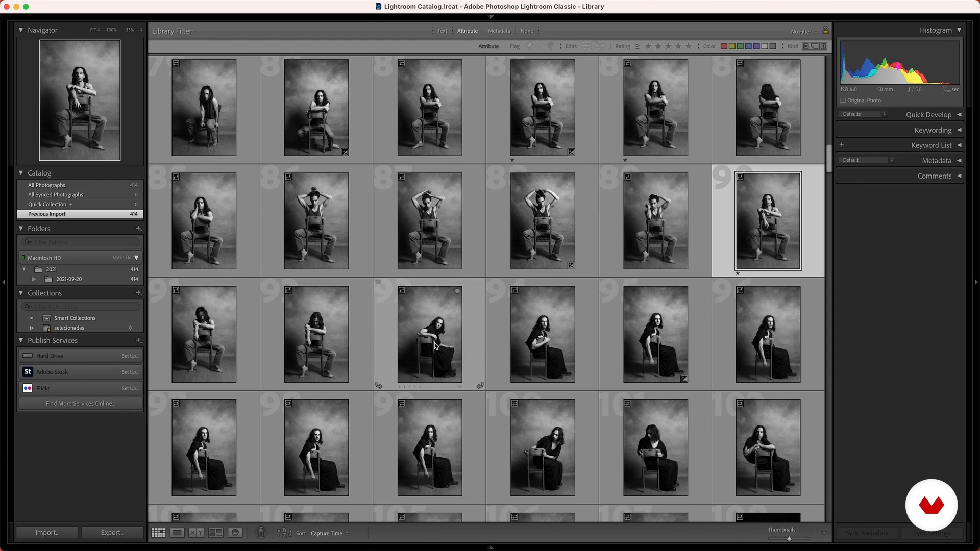Click the rating comparison operator symbol

tap(637, 46)
